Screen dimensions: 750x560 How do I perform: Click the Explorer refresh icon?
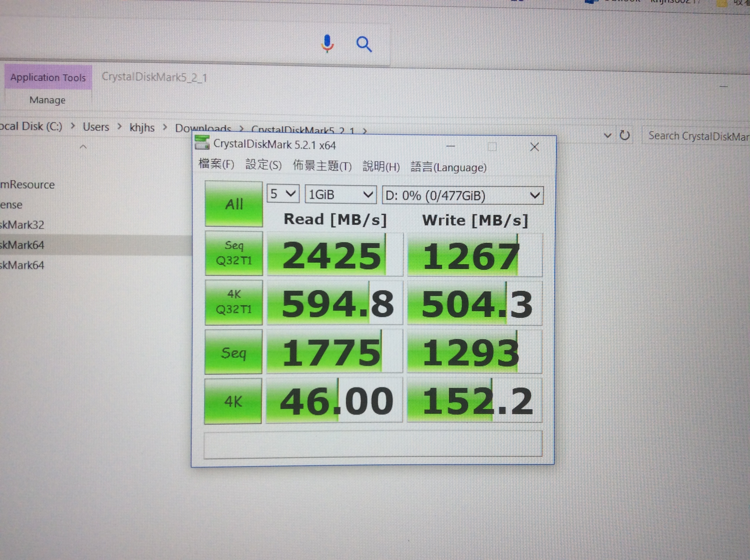pos(624,136)
